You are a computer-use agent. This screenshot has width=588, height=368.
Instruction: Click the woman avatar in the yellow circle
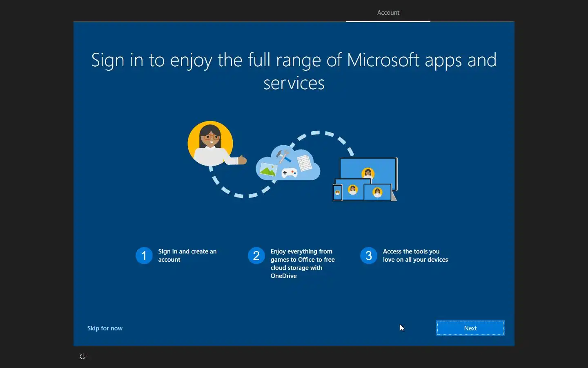[x=211, y=143]
